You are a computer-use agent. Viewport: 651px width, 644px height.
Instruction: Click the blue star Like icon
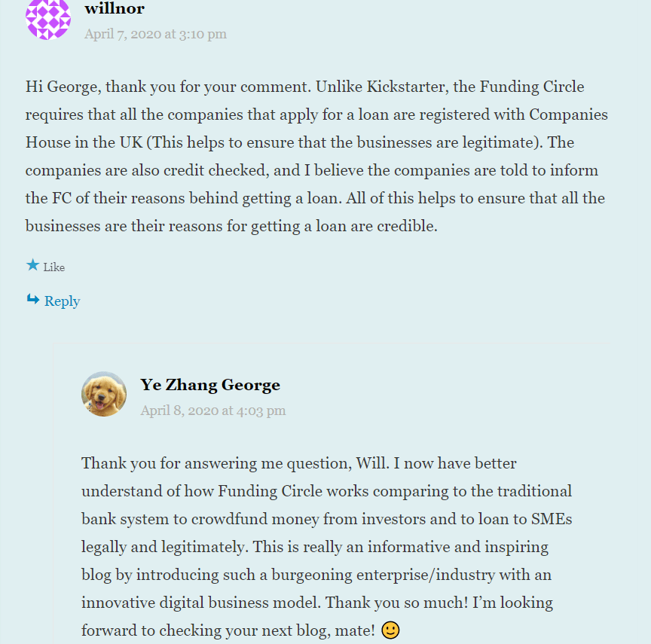tap(32, 265)
